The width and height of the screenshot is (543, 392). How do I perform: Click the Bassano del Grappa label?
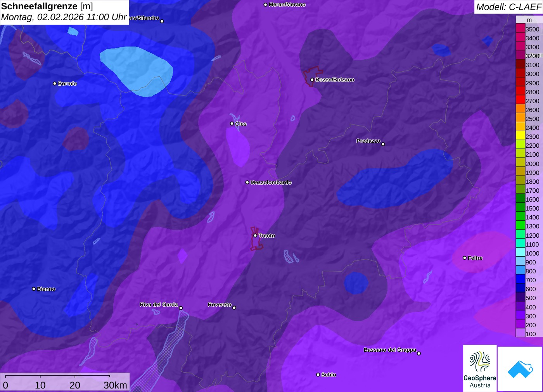click(x=390, y=350)
